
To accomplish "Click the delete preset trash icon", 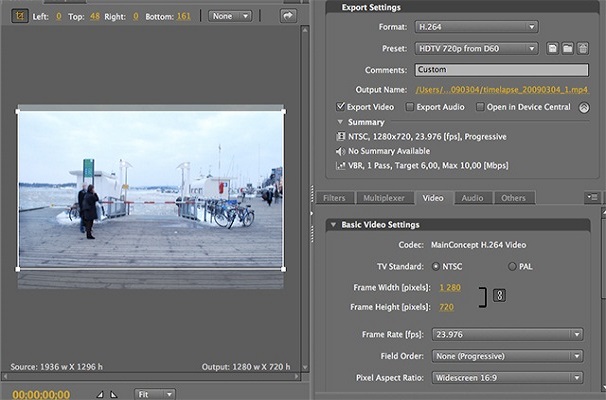I will click(x=582, y=48).
